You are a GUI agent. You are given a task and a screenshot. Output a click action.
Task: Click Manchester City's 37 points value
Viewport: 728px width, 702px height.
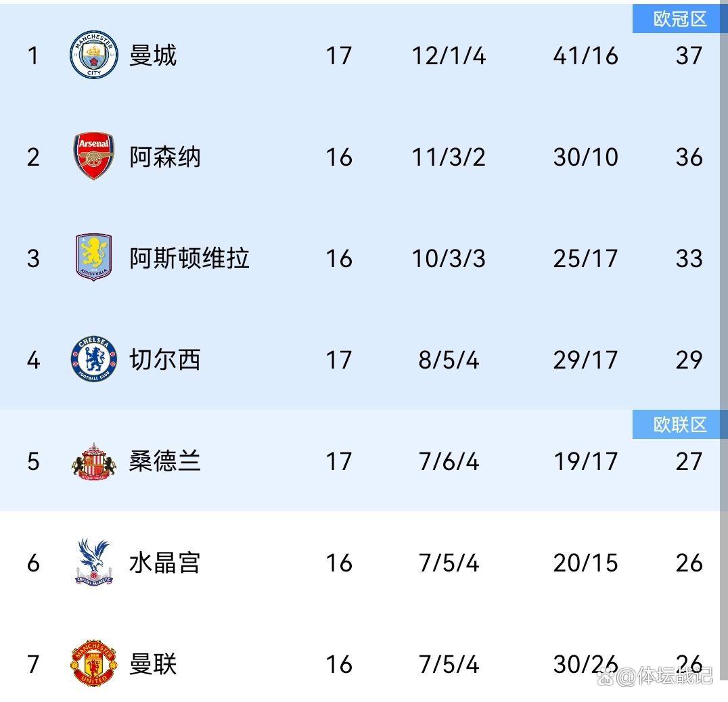point(689,55)
